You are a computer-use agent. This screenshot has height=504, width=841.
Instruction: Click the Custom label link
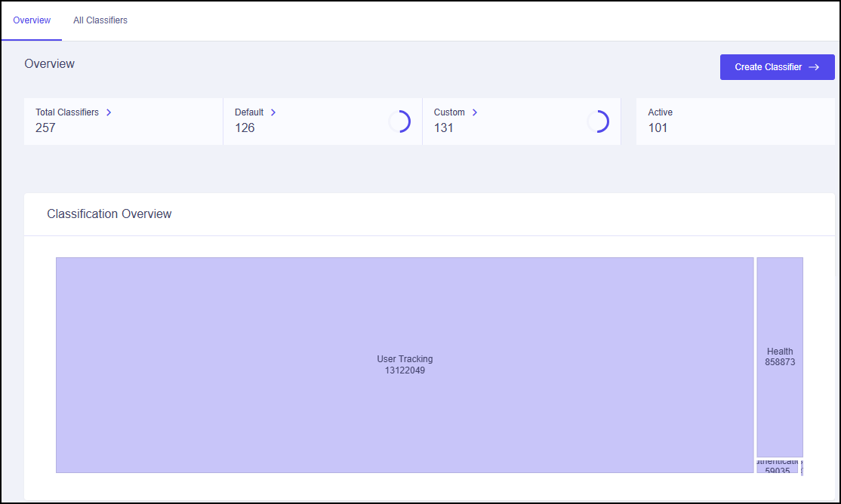click(450, 112)
